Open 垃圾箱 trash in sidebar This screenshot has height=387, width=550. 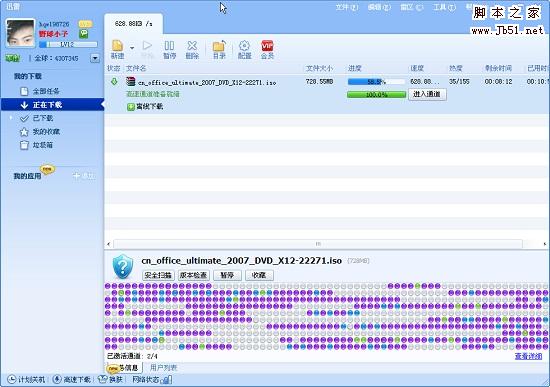[42, 145]
